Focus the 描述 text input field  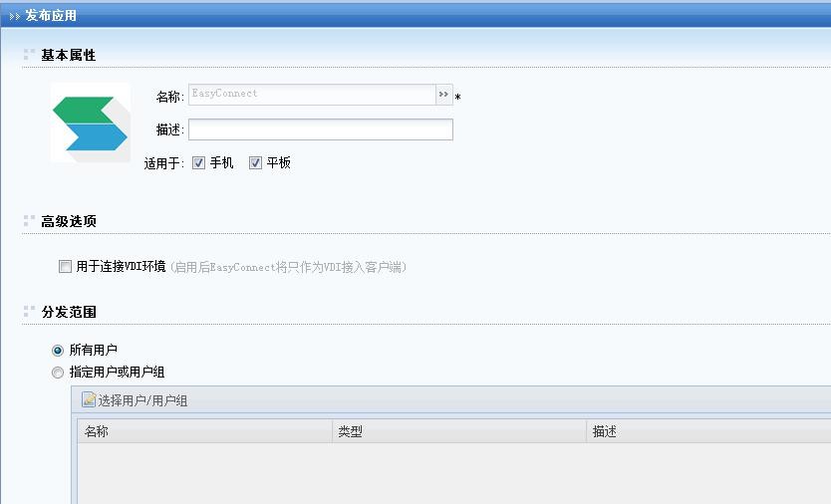pyautogui.click(x=320, y=129)
